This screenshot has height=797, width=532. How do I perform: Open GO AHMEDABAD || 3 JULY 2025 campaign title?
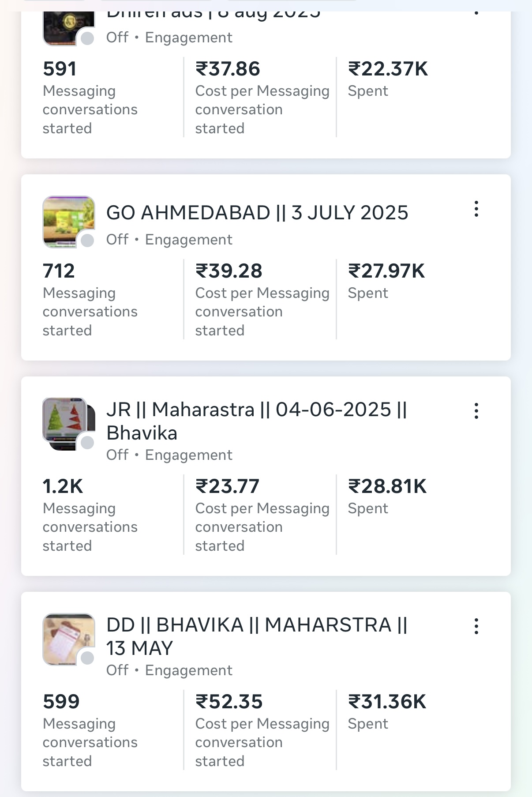tap(257, 213)
